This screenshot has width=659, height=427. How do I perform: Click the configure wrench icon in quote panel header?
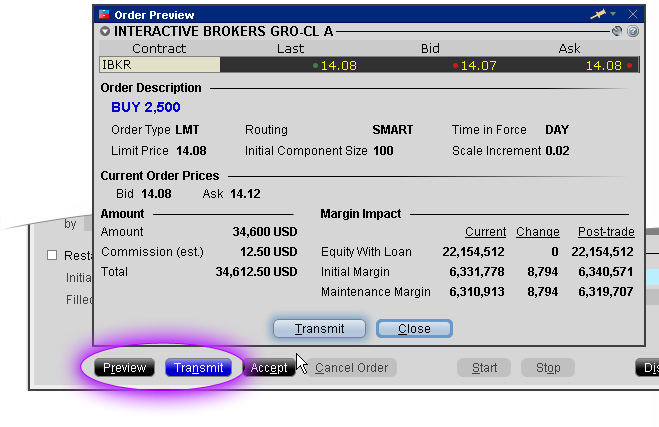(x=617, y=31)
